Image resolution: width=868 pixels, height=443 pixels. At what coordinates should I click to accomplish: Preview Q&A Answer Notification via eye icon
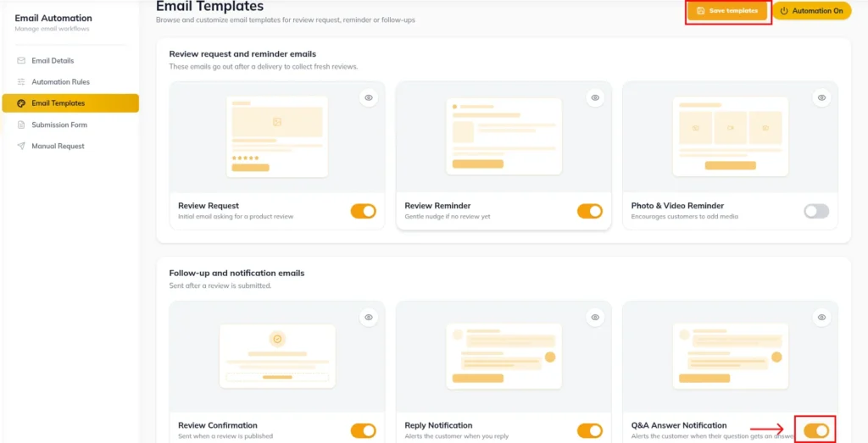tap(821, 317)
